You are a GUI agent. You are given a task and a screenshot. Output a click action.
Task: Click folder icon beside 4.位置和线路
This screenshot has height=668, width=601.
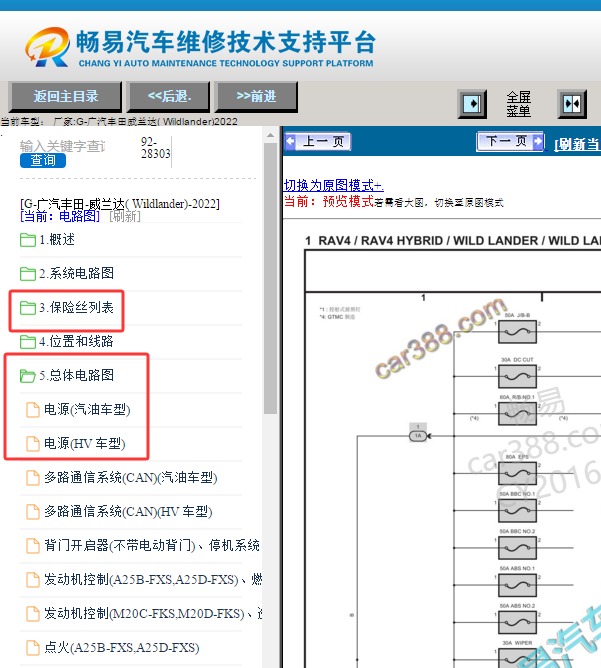[x=28, y=342]
